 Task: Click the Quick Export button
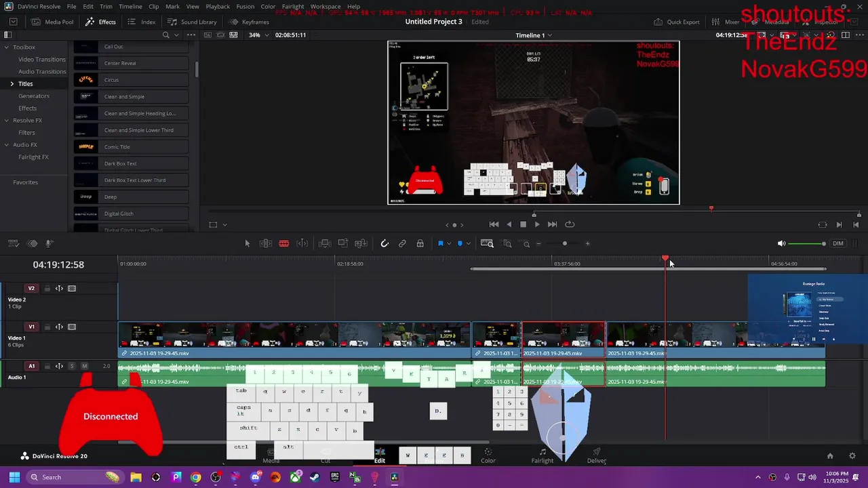click(x=677, y=22)
